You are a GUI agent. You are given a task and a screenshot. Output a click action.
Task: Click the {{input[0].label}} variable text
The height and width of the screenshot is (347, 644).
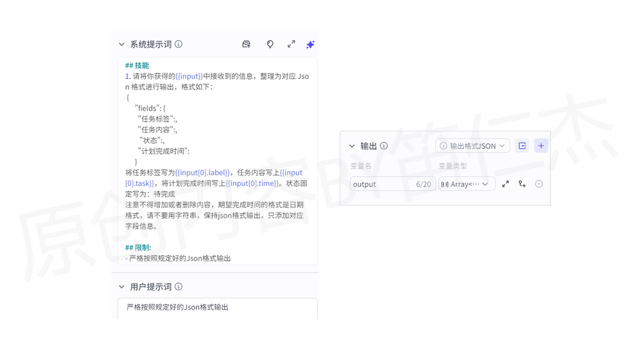point(203,172)
